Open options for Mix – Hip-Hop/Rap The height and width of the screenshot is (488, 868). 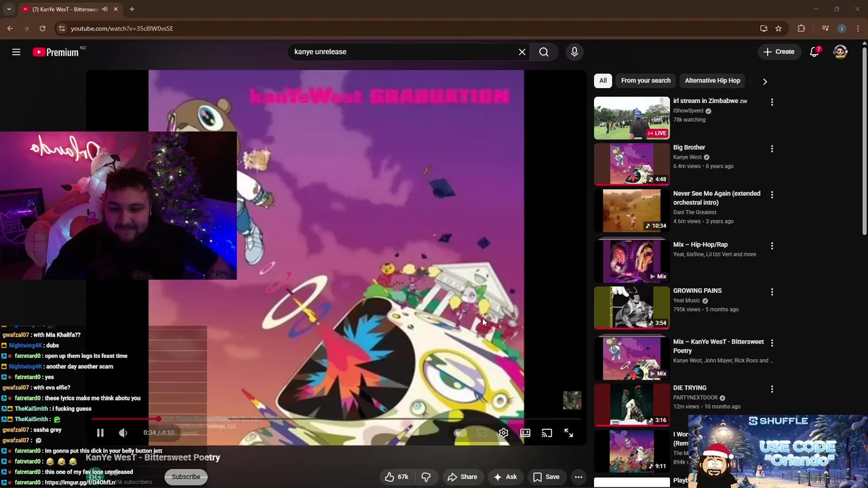click(772, 245)
